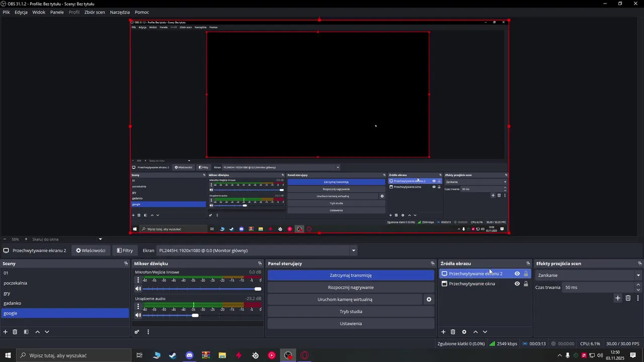The height and width of the screenshot is (362, 644).
Task: Move source up in Źródła obrazu
Action: 475,332
